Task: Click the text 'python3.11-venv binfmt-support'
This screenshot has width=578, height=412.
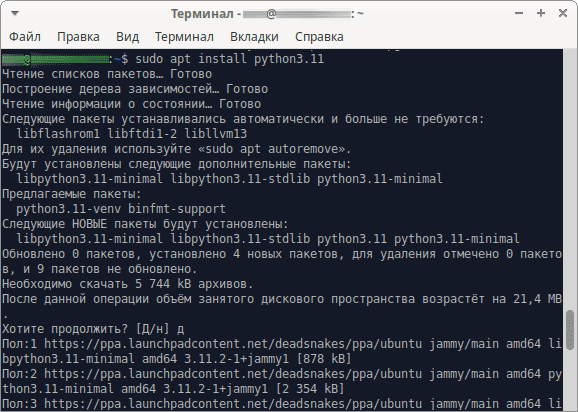Action: tap(121, 209)
